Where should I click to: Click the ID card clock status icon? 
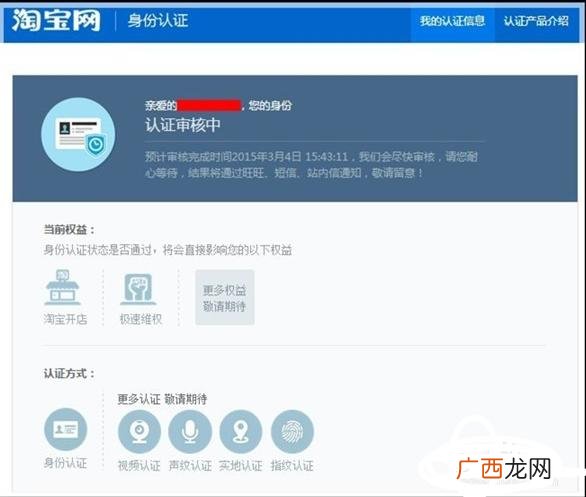[x=78, y=135]
